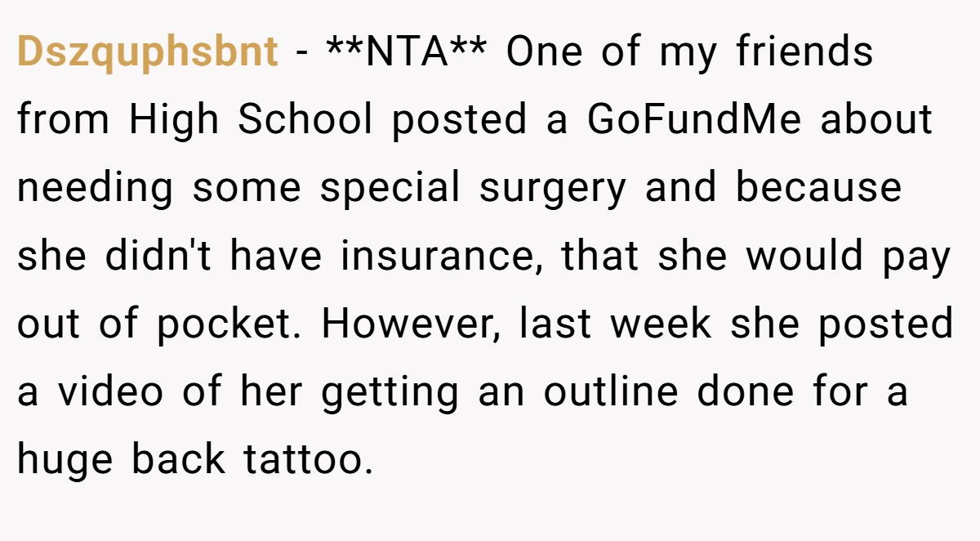Click the word friends
The height and width of the screenshot is (541, 980).
[x=804, y=52]
